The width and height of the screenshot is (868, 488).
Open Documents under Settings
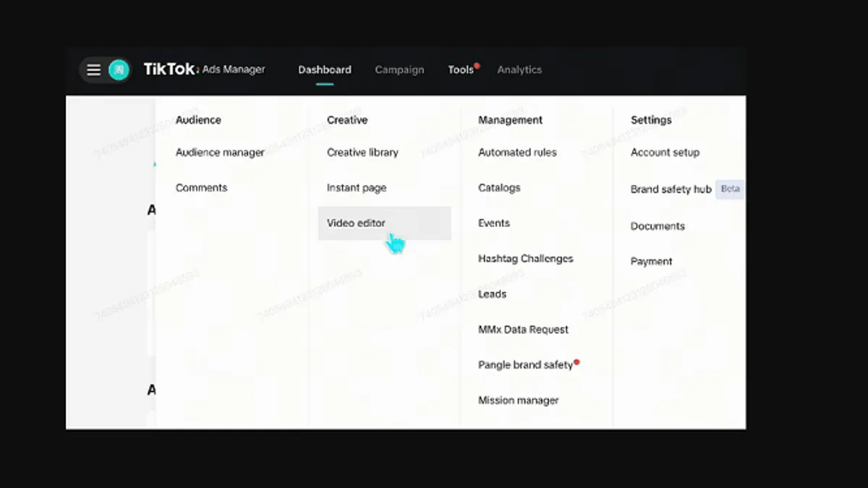[658, 226]
